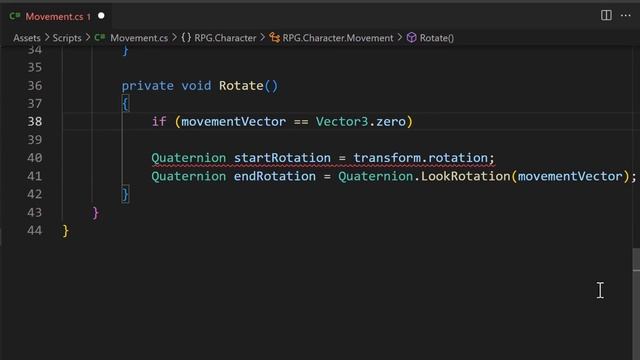The height and width of the screenshot is (360, 640).
Task: Click 'zero' after Vector3 on line 38
Action: 391,122
